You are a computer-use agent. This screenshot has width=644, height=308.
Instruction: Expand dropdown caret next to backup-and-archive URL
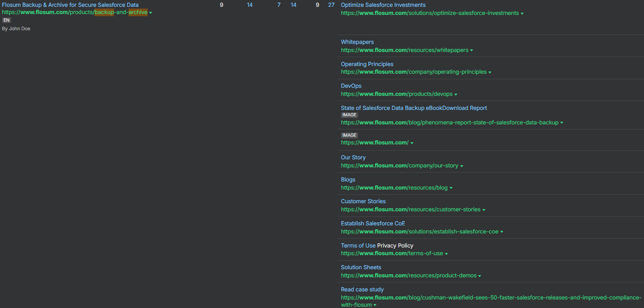point(151,13)
